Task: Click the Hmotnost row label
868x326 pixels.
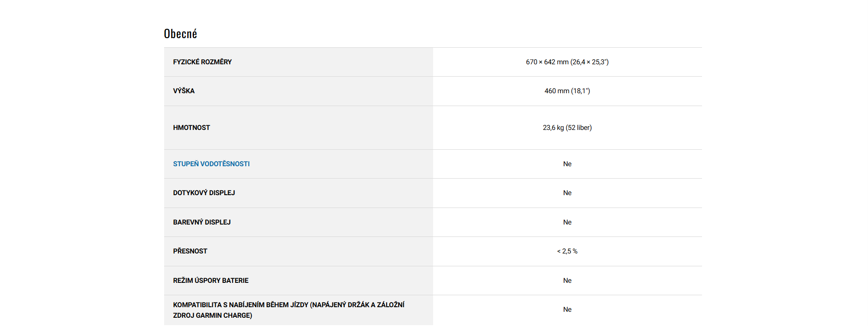Action: (x=191, y=128)
